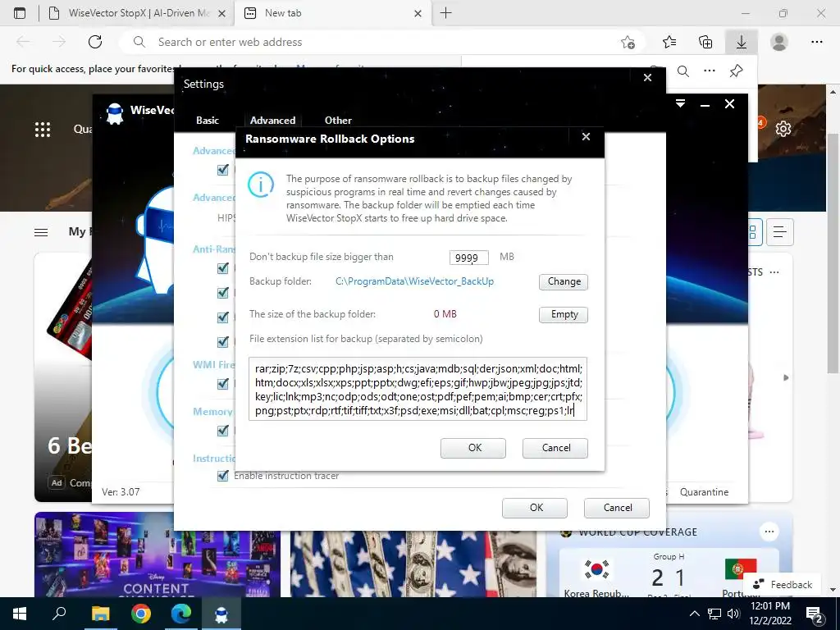Open the apps grid launcher icon
Image resolution: width=840 pixels, height=630 pixels.
[x=43, y=129]
